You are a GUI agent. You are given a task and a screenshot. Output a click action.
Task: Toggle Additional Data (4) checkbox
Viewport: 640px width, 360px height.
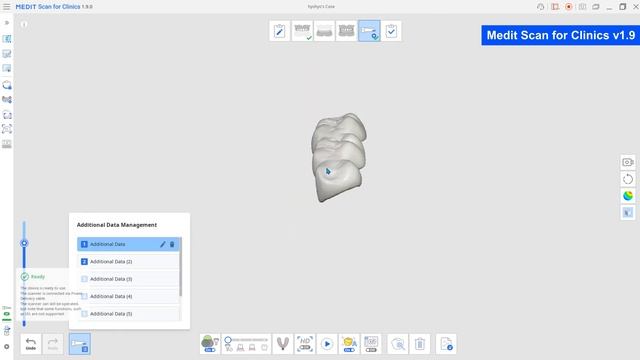84,296
